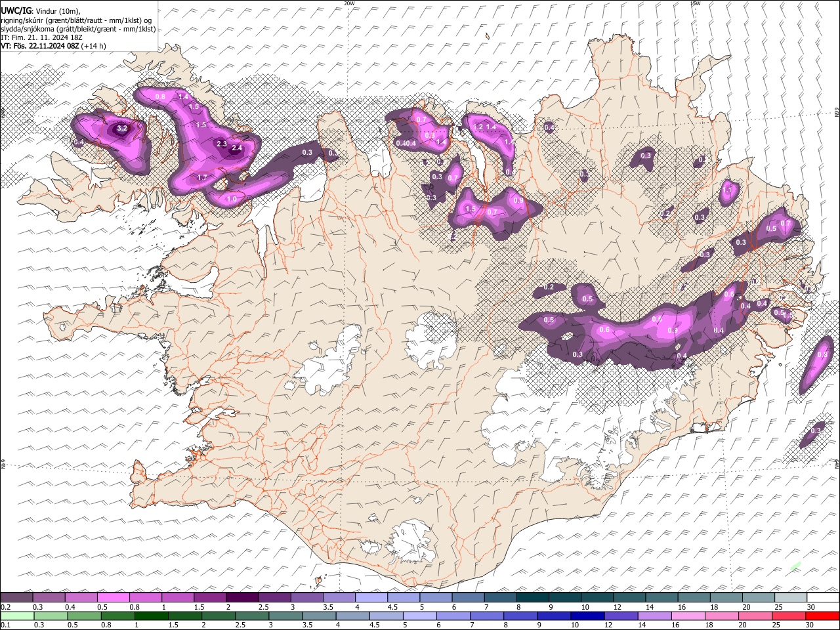The image size is (840, 630).
Task: Click the 3.2 snowfall value on the map
Action: (x=121, y=129)
